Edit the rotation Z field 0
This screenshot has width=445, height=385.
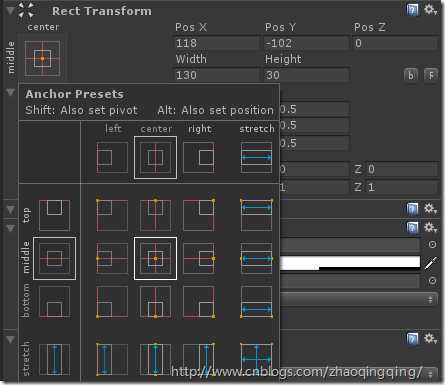click(402, 169)
